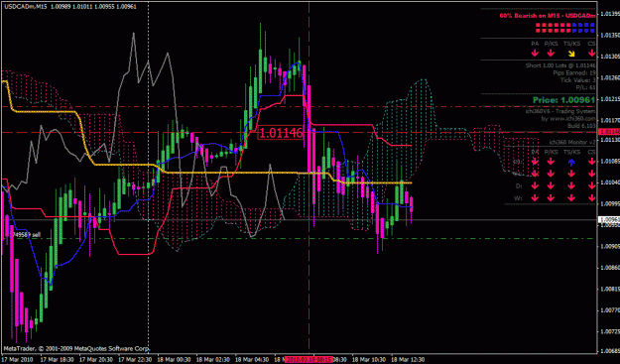This screenshot has height=364, width=620.
Task: Click the W: row TS/KS down arrow
Action: click(571, 198)
